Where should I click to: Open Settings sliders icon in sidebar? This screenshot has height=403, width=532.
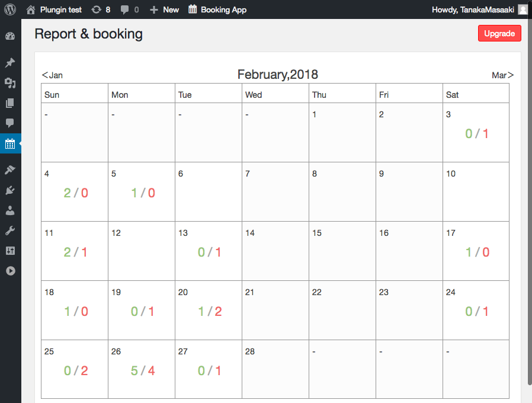(x=10, y=251)
